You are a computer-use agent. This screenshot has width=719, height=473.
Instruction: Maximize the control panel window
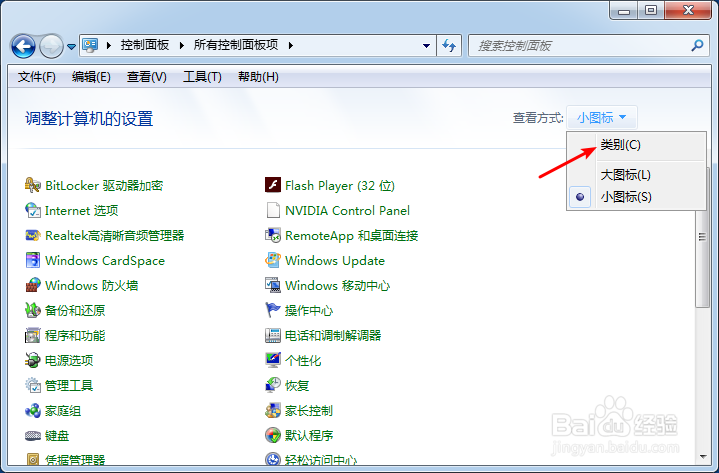[x=651, y=11]
